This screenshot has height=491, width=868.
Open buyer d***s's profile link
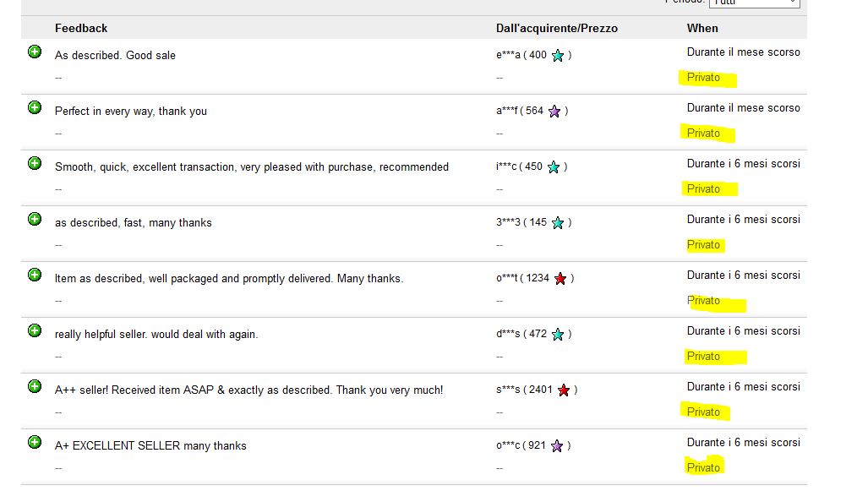508,334
